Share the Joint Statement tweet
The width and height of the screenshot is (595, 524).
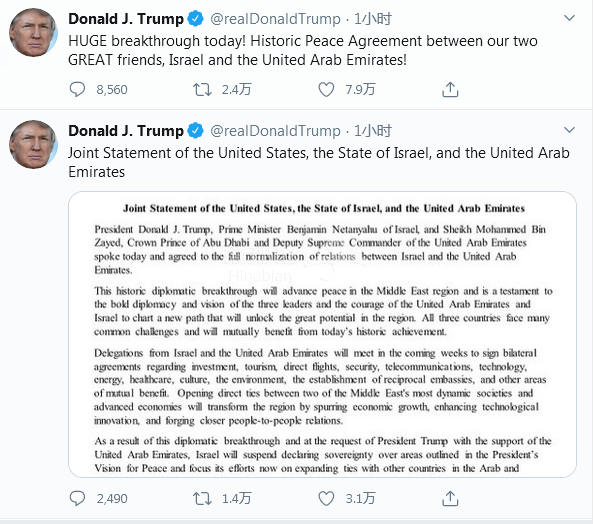[x=450, y=498]
